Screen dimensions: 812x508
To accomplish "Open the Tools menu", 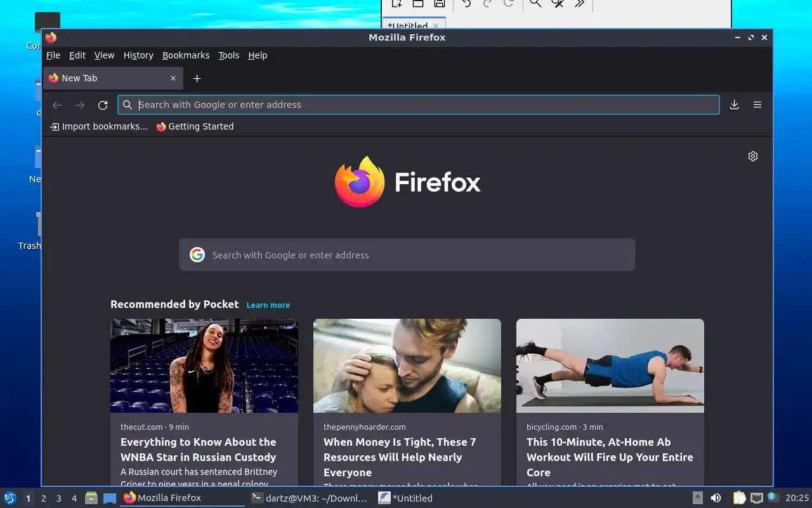I will coord(229,55).
